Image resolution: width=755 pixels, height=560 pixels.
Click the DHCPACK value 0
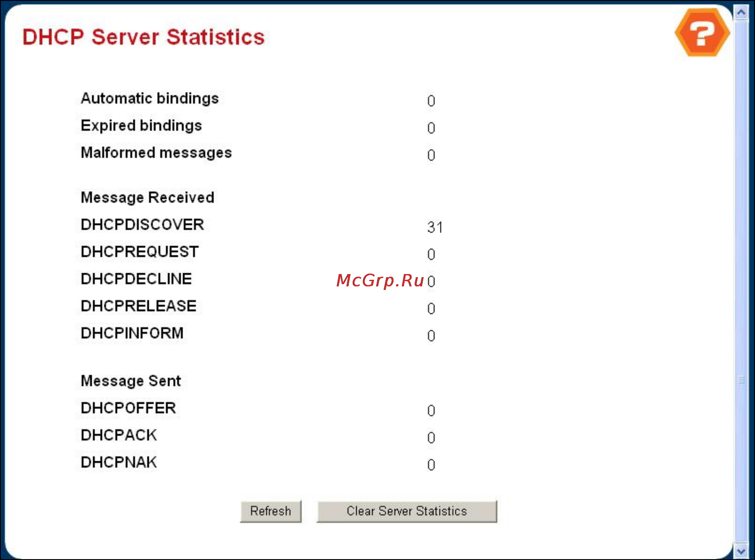pyautogui.click(x=431, y=438)
